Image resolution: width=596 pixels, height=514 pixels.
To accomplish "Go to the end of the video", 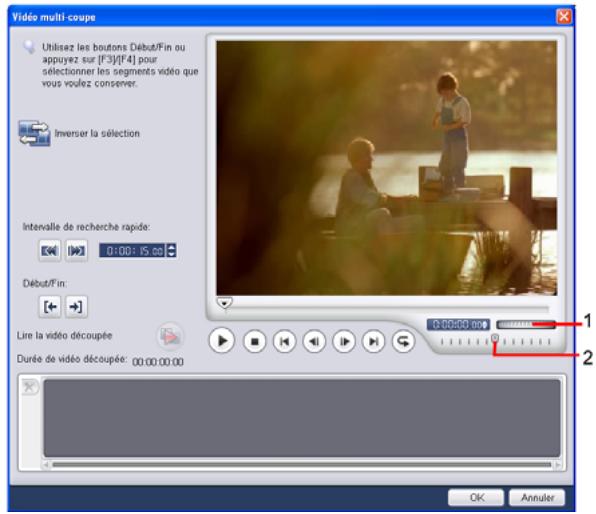I will [x=374, y=341].
